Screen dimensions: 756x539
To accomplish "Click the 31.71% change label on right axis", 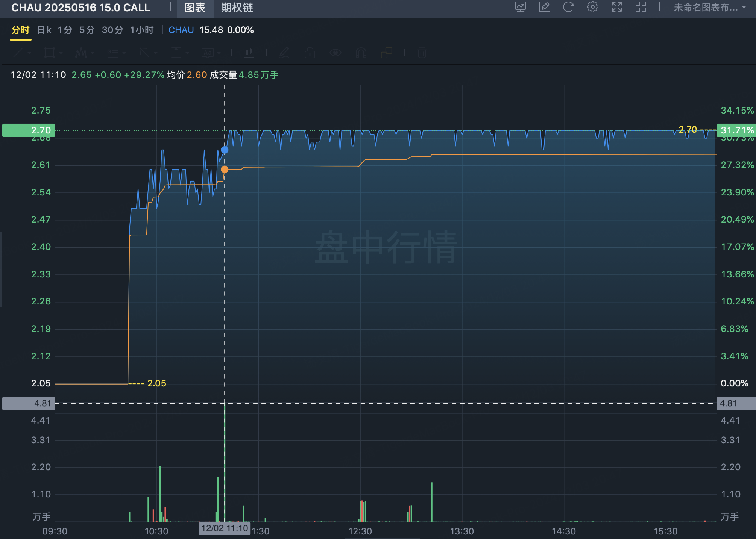I will [736, 130].
